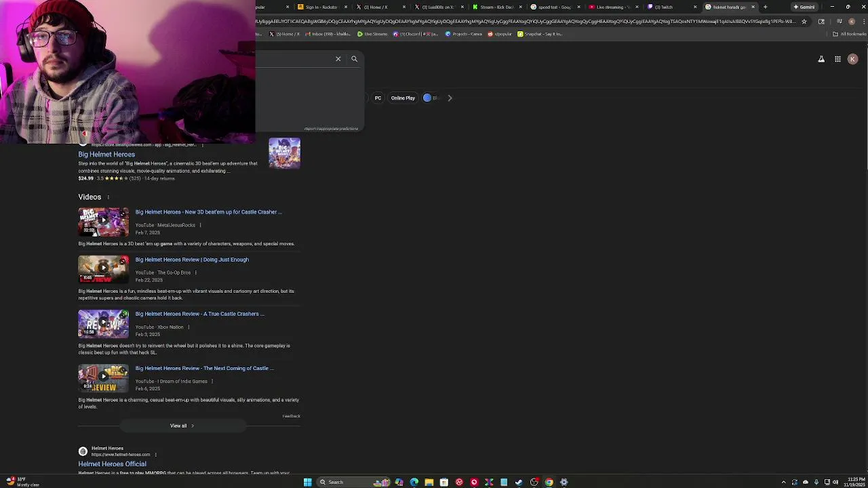Screen dimensions: 868x488
Task: Open 'Doing Just Enough' review video link
Action: [x=192, y=260]
